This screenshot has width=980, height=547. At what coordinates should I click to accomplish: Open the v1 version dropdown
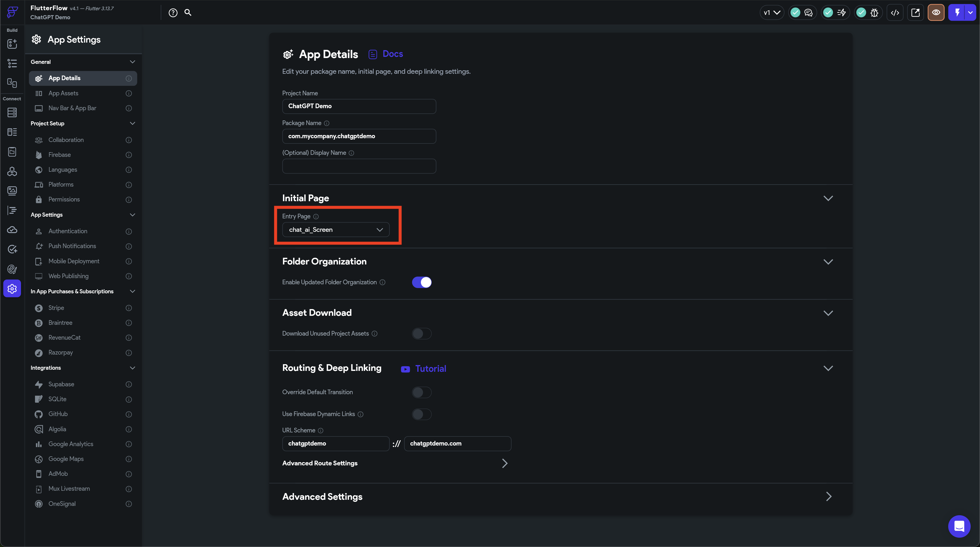771,13
